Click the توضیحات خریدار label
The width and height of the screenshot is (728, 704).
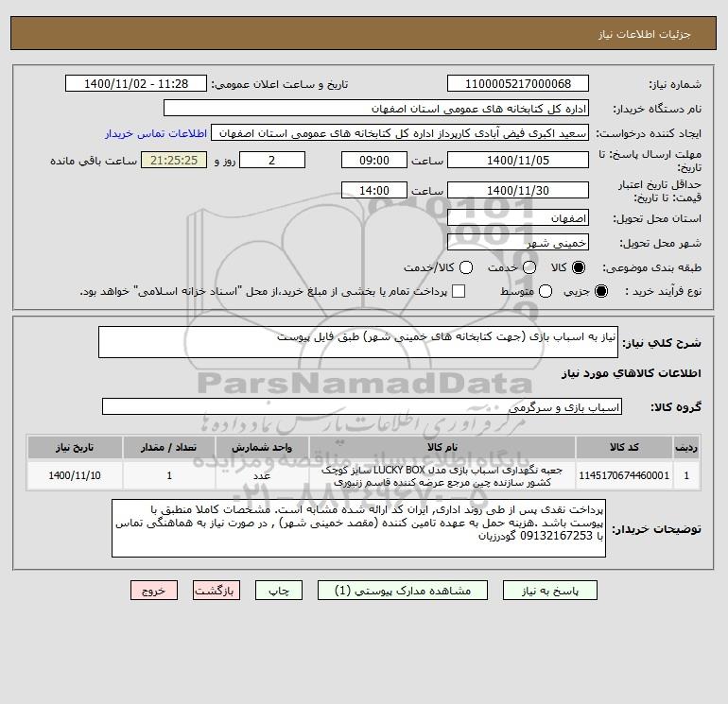click(656, 529)
